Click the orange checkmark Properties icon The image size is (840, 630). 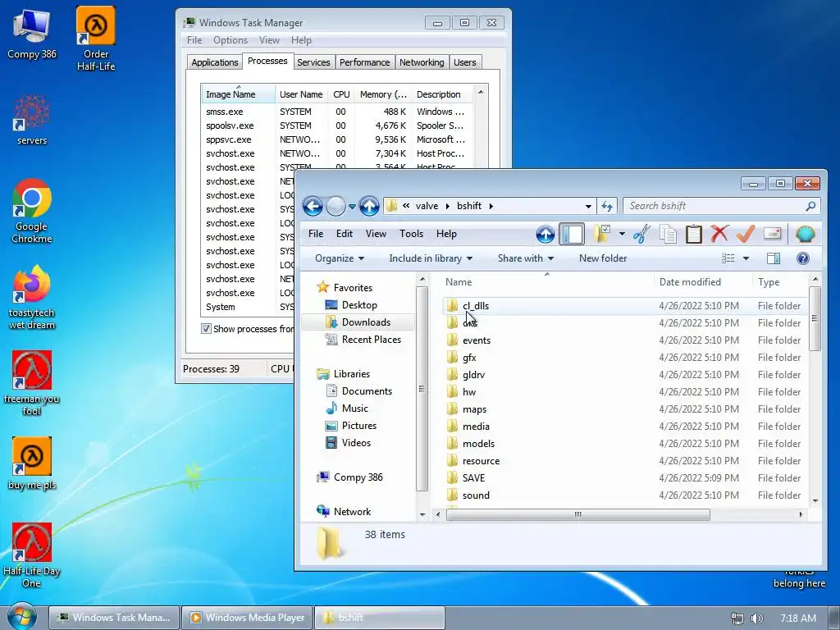[745, 234]
